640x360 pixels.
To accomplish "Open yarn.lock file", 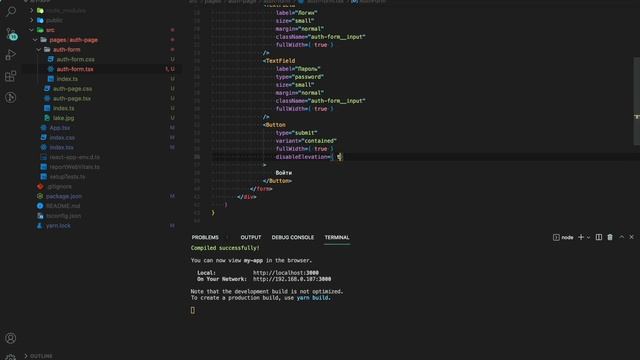I will click(58, 226).
